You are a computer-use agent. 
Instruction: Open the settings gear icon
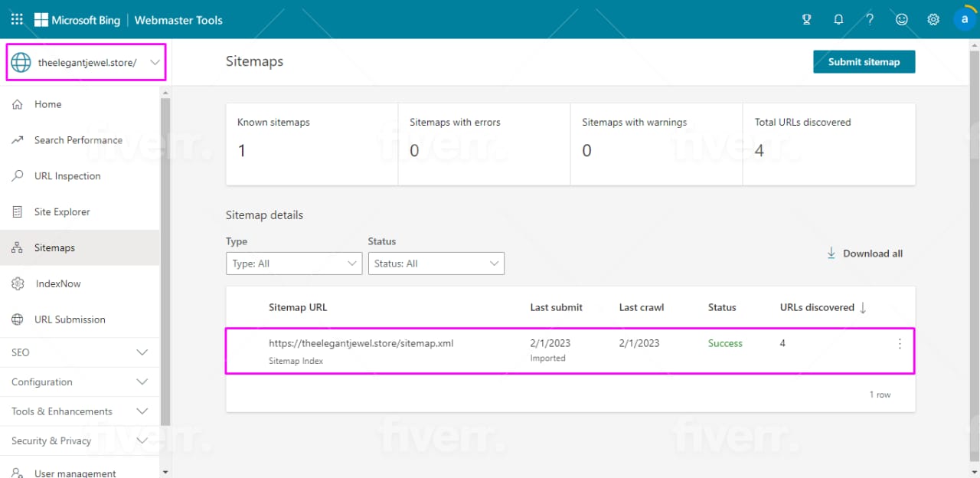[933, 20]
